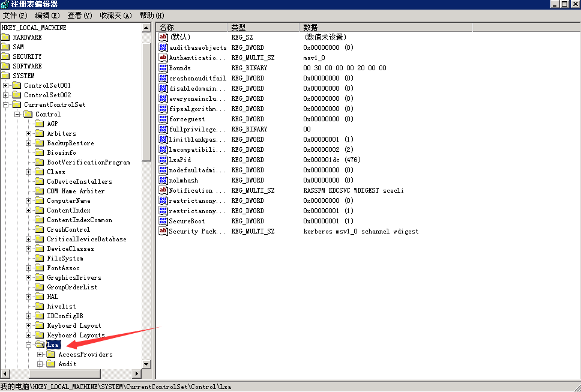This screenshot has width=581, height=392.
Task: Open the 收藏夹(A) menu
Action: pos(116,16)
